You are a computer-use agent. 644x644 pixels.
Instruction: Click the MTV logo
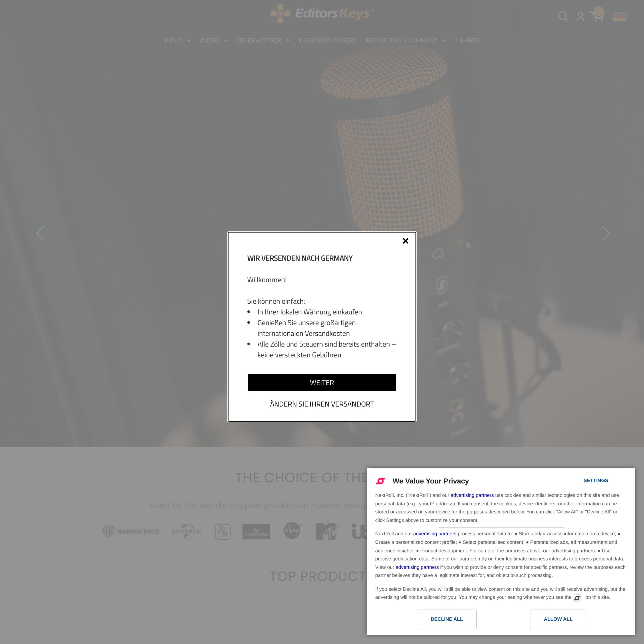click(327, 531)
